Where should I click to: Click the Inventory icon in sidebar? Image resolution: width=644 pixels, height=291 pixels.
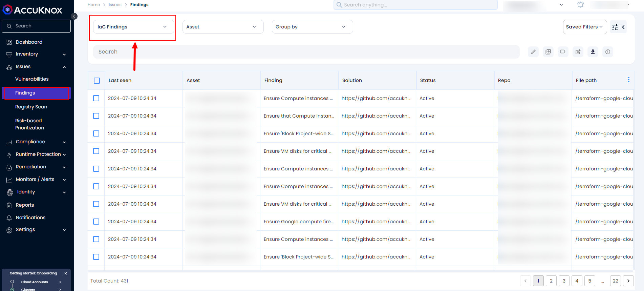(x=9, y=55)
